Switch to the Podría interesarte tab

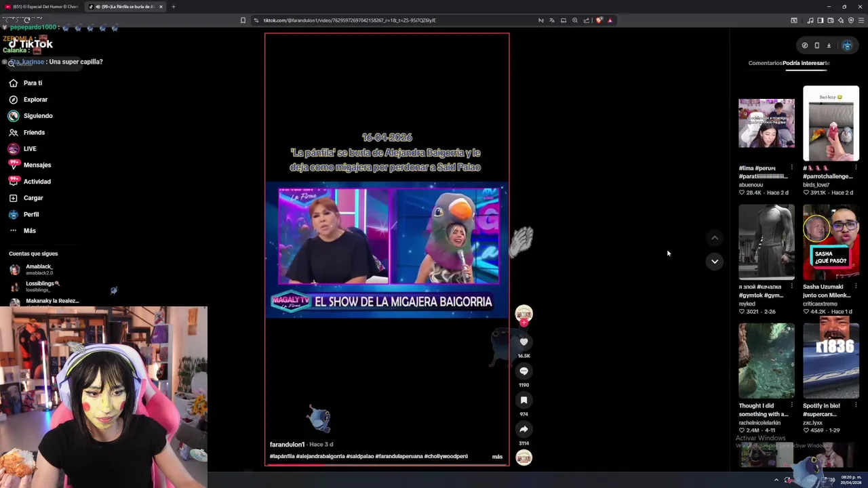pyautogui.click(x=806, y=63)
